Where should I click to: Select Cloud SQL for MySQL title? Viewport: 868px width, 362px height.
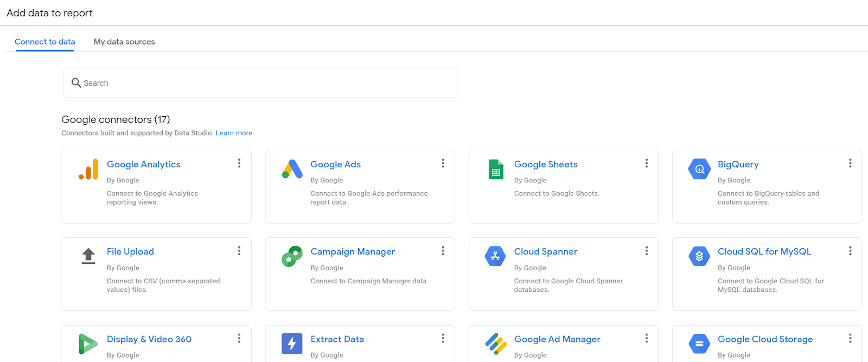(x=764, y=252)
